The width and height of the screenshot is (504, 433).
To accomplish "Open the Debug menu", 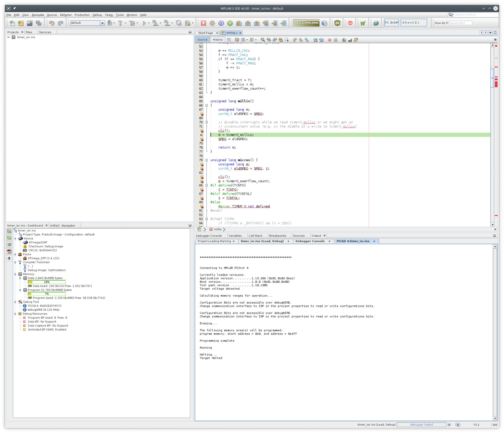I will (97, 15).
